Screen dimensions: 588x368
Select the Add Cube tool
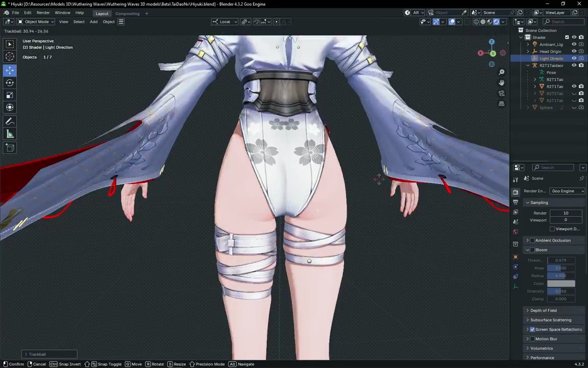click(10, 148)
